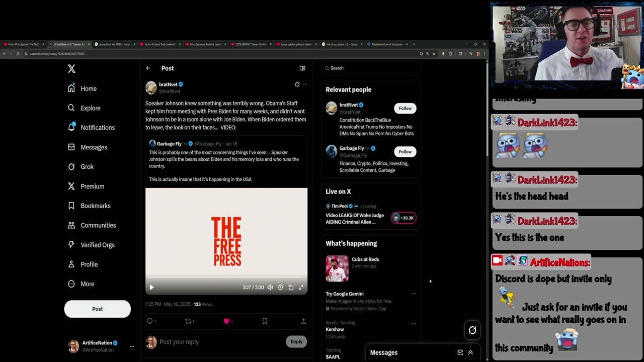
Task: Toggle picture-in-picture on the video
Action: [291, 288]
